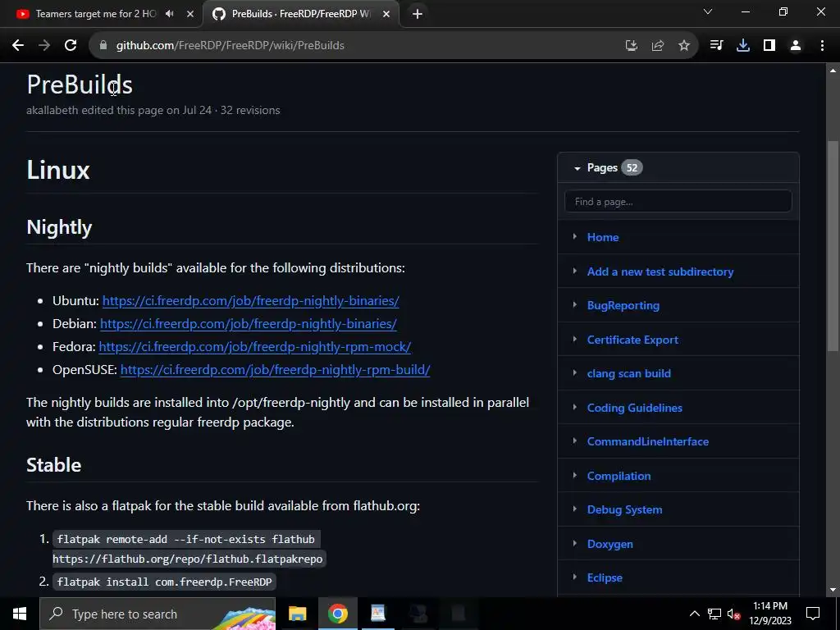Open the Doxygen wiki page
This screenshot has height=630, width=840.
609,544
